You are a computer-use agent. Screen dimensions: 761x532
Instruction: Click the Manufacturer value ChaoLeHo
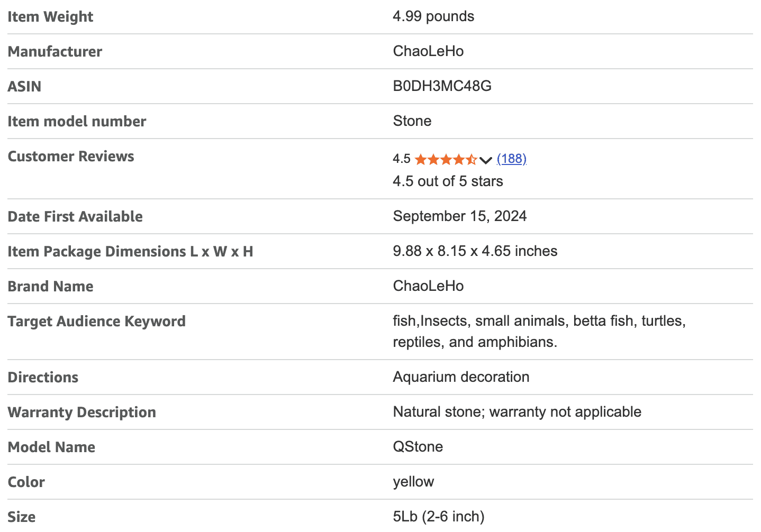[428, 51]
